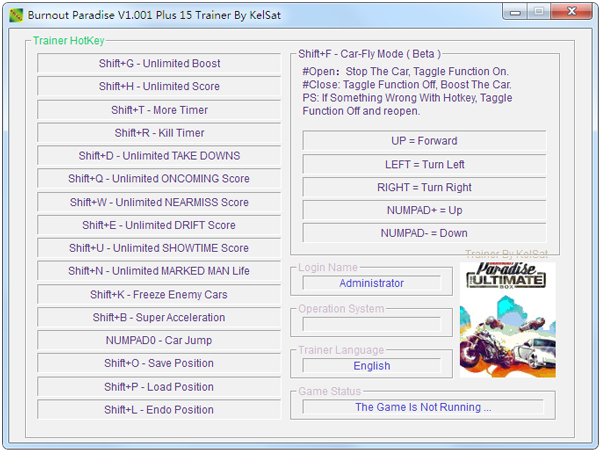Screen dimensions: 600x450
Task: Click the Paradise Ultimate Box cover image
Action: pyautogui.click(x=507, y=320)
